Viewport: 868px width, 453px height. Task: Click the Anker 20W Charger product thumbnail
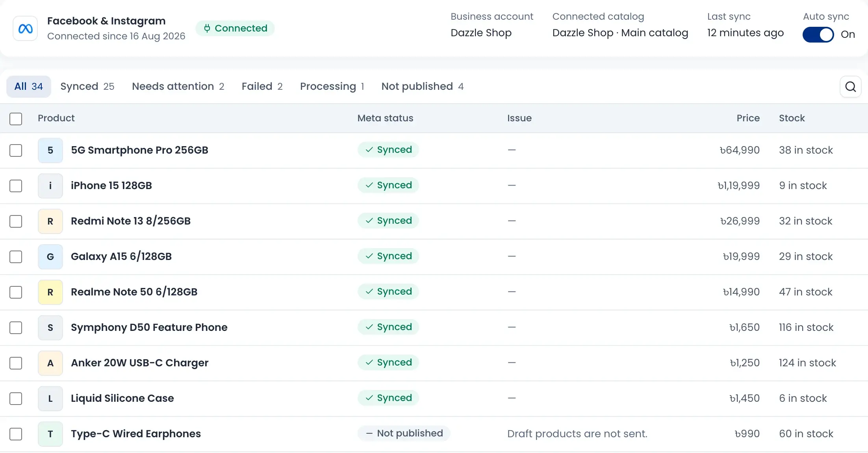(50, 363)
